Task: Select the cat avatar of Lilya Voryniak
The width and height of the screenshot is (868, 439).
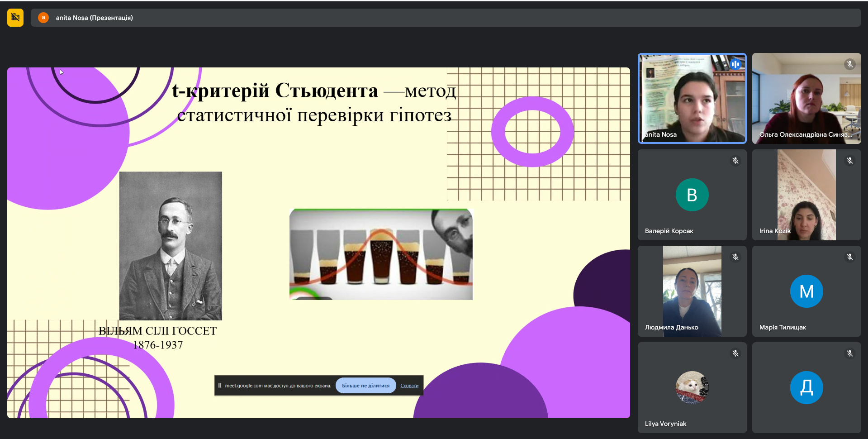Action: (x=692, y=387)
